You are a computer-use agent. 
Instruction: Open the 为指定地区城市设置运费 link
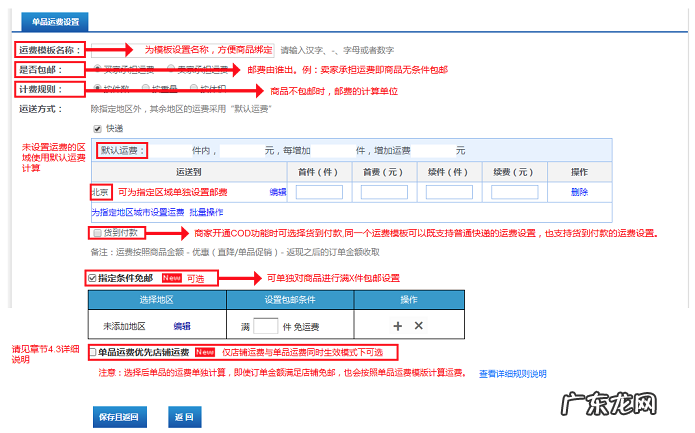(138, 212)
